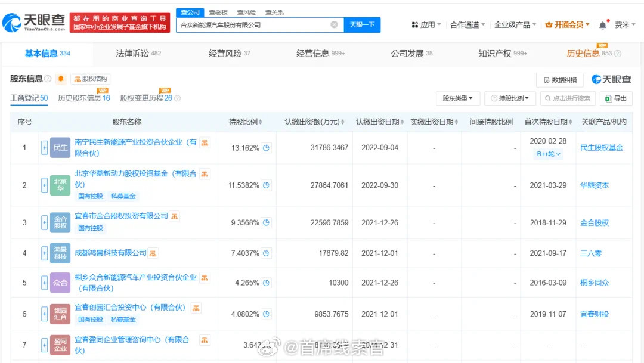The height and width of the screenshot is (363, 644).
Task: Click the 股权结构 button
Action: 91,79
